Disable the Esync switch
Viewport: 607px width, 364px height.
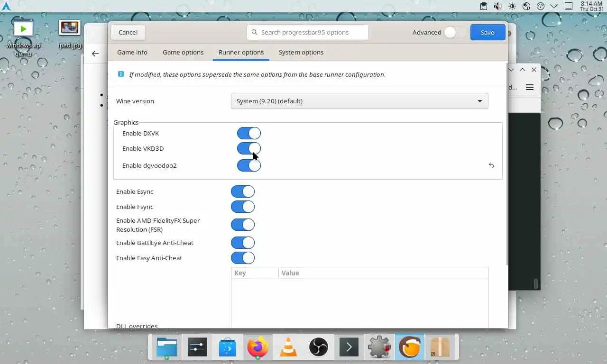(243, 191)
